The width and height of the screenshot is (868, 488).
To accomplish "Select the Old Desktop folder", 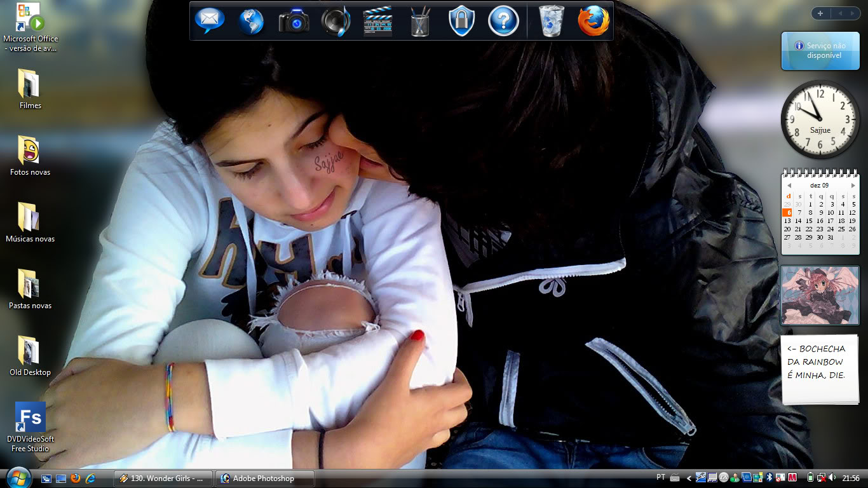I will (30, 356).
